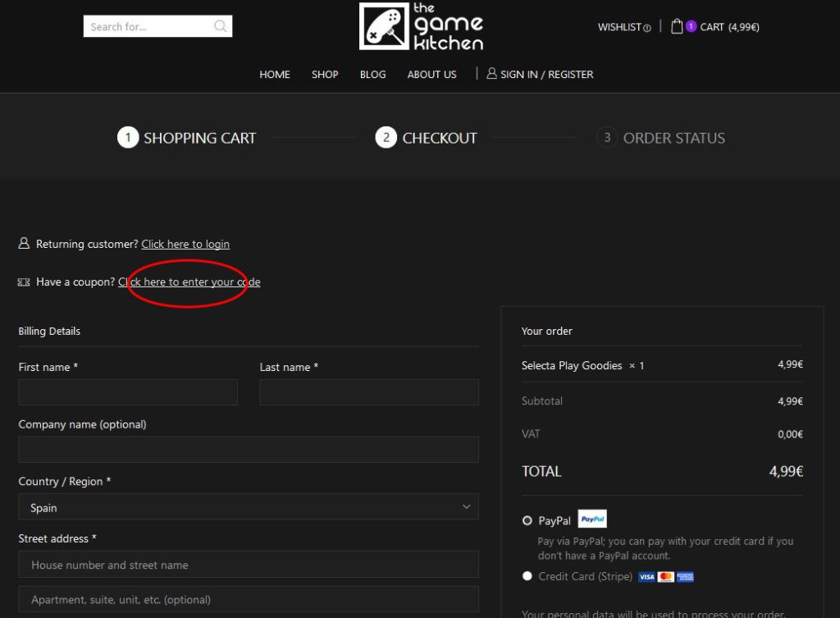Navigate to About Us
This screenshot has width=840, height=618.
[x=431, y=74]
